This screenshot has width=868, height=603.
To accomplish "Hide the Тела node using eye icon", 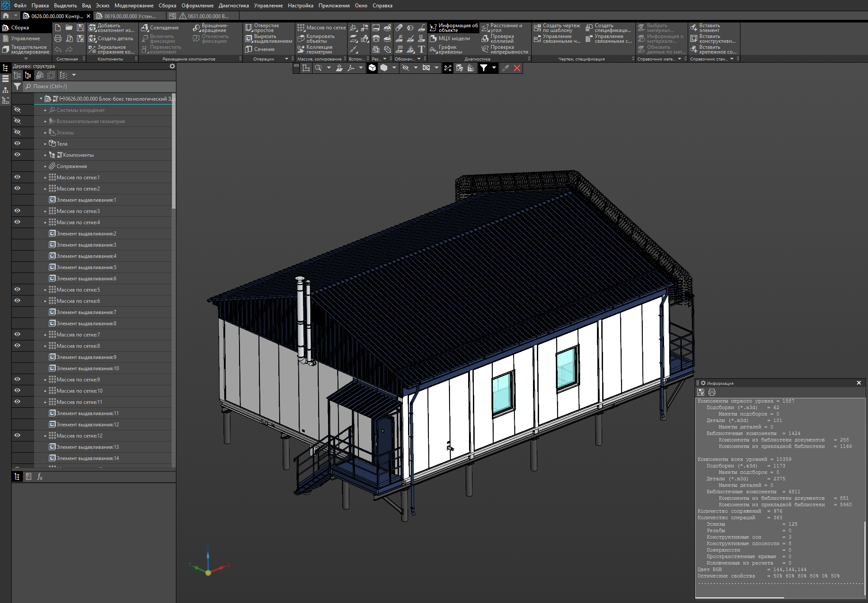I will (17, 143).
